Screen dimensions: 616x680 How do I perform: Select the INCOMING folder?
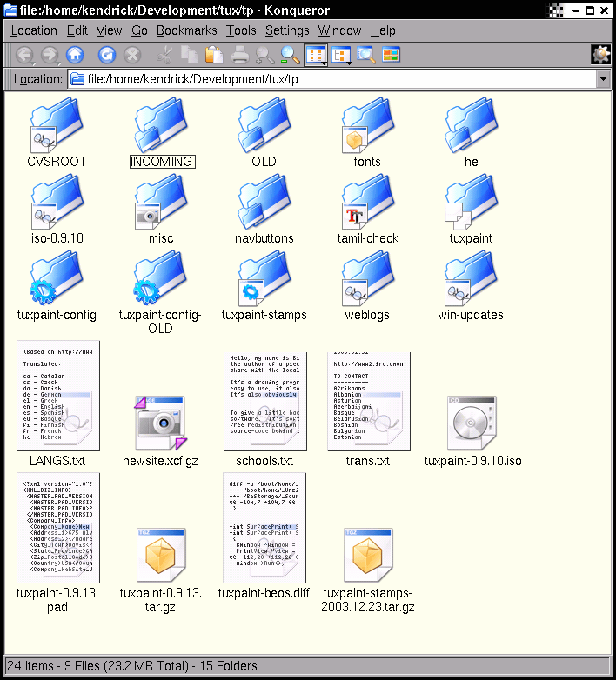[x=162, y=132]
